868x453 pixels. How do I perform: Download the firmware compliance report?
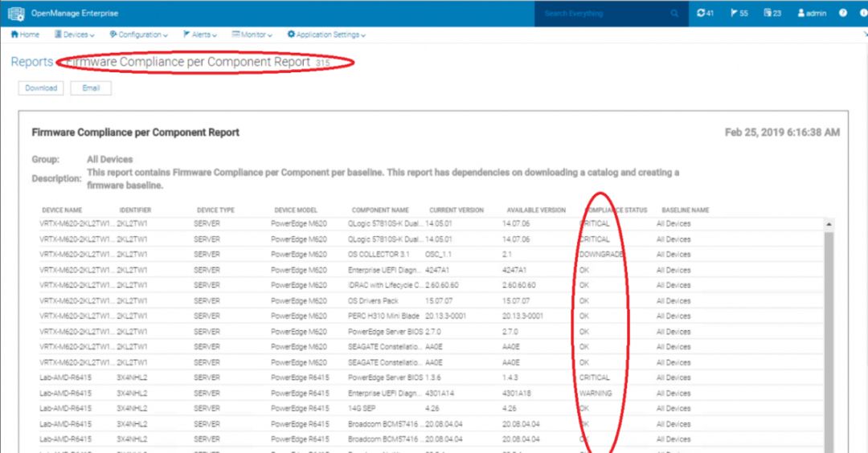pos(41,88)
